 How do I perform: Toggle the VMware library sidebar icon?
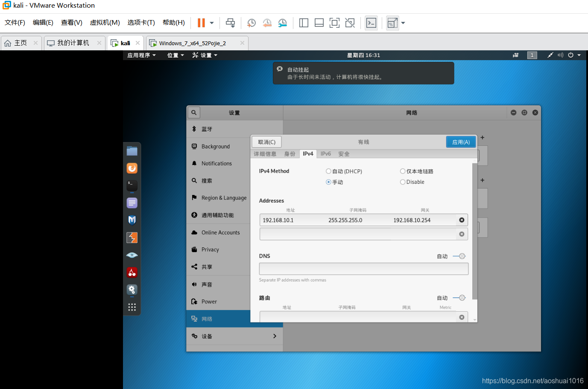pos(304,23)
